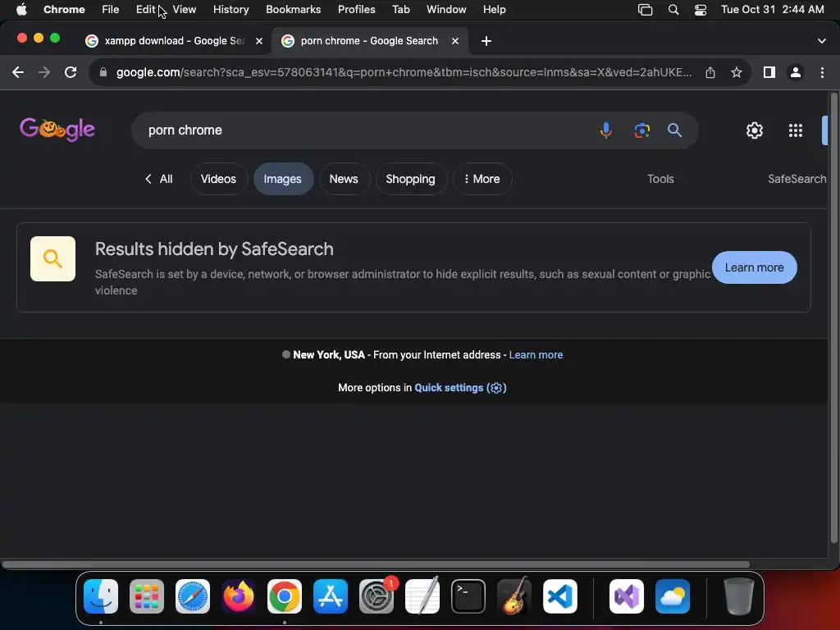Open Spotlight search in menu bar
The width and height of the screenshot is (840, 630).
point(673,10)
